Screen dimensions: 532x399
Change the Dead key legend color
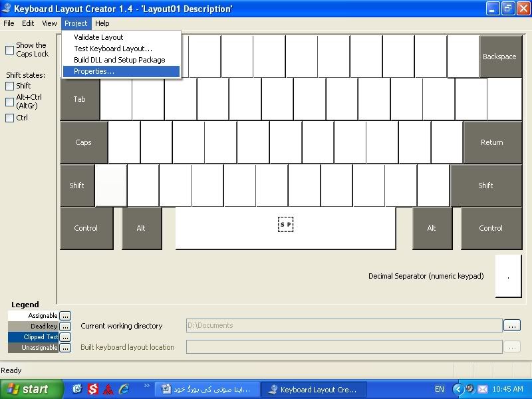pos(65,327)
